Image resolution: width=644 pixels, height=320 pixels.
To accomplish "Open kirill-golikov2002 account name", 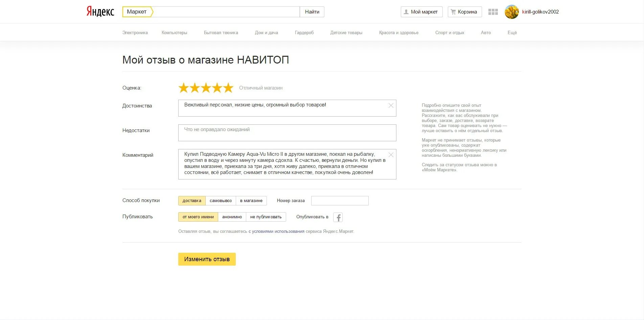I will [540, 12].
